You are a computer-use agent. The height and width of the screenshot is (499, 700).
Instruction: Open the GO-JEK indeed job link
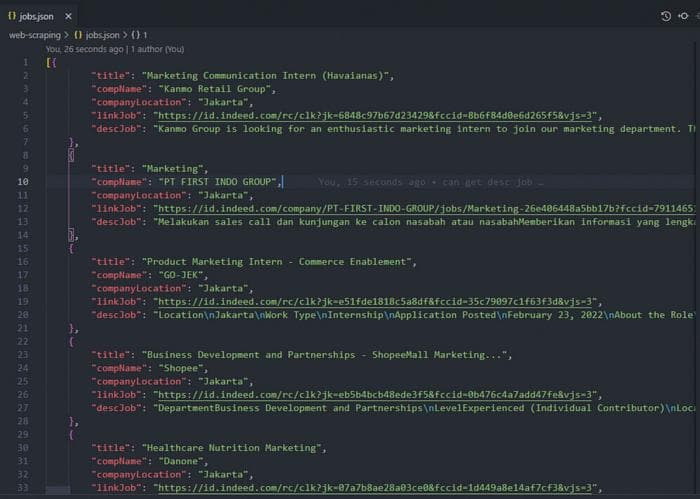(x=375, y=302)
